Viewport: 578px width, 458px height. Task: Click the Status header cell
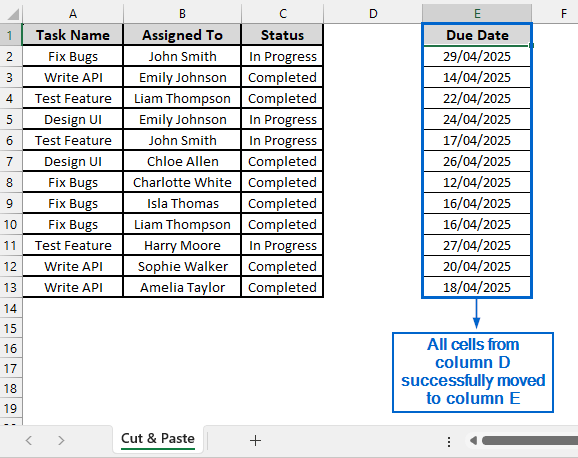pos(283,35)
